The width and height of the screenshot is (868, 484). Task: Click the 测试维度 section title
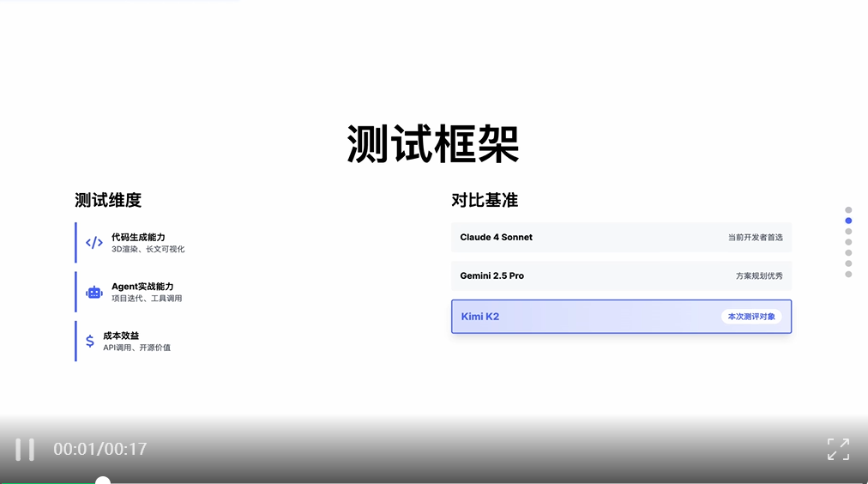[108, 200]
